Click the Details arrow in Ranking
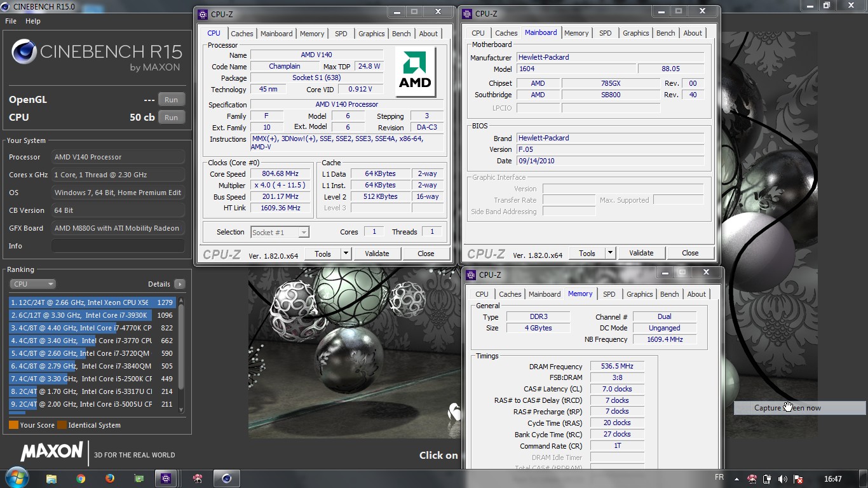 tap(180, 284)
